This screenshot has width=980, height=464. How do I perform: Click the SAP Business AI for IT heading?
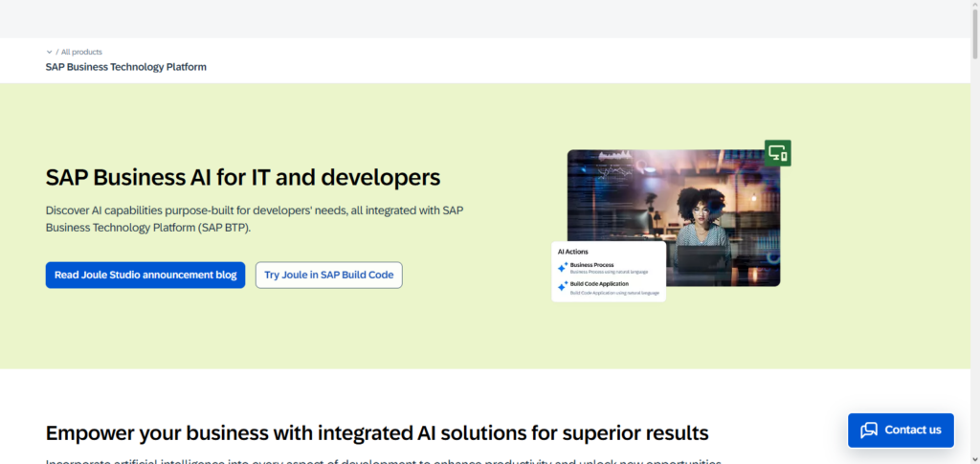243,177
